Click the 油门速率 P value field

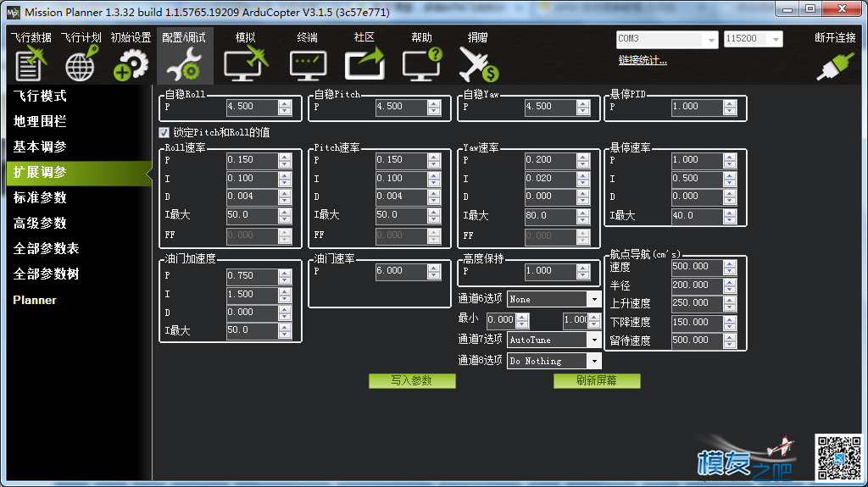tap(408, 271)
